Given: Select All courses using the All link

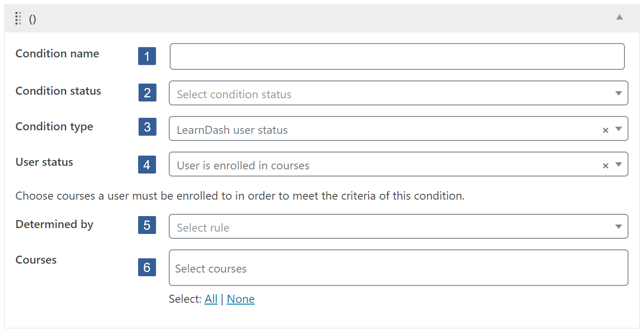Looking at the screenshot, I should 211,299.
